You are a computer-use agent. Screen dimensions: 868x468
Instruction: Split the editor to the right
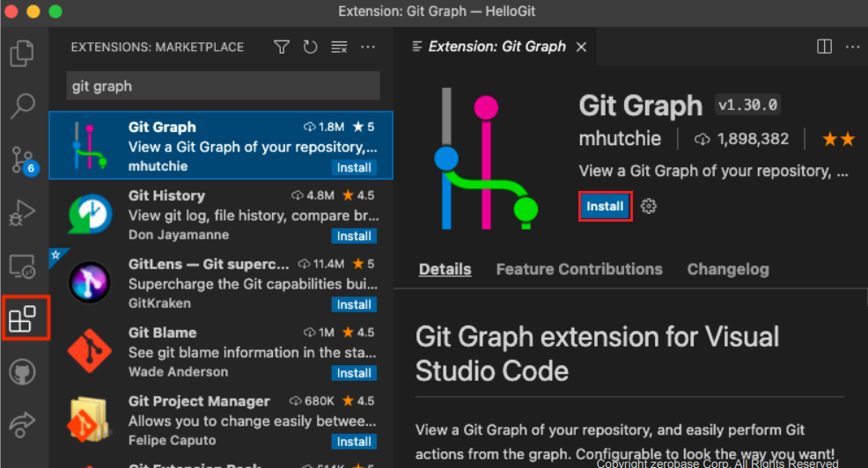(x=824, y=47)
